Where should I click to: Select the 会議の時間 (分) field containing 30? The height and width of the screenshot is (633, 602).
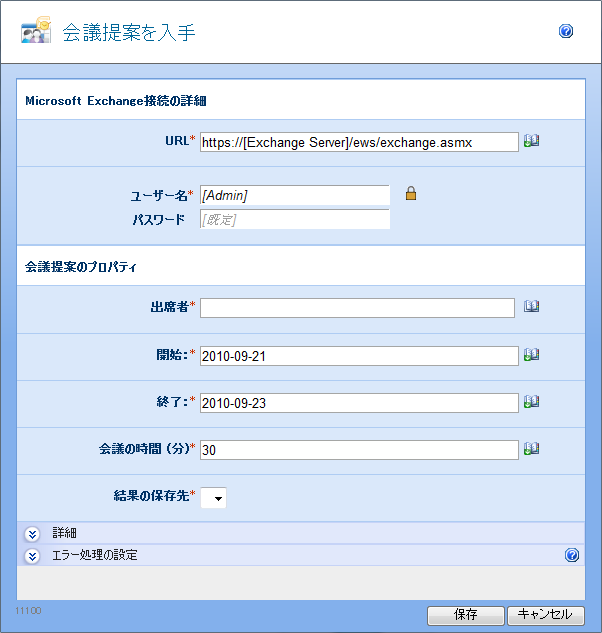(359, 450)
